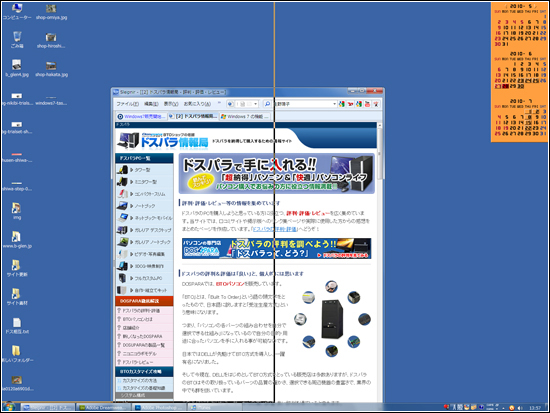Open the 編集(E) menu in Sleipnir

[151, 104]
